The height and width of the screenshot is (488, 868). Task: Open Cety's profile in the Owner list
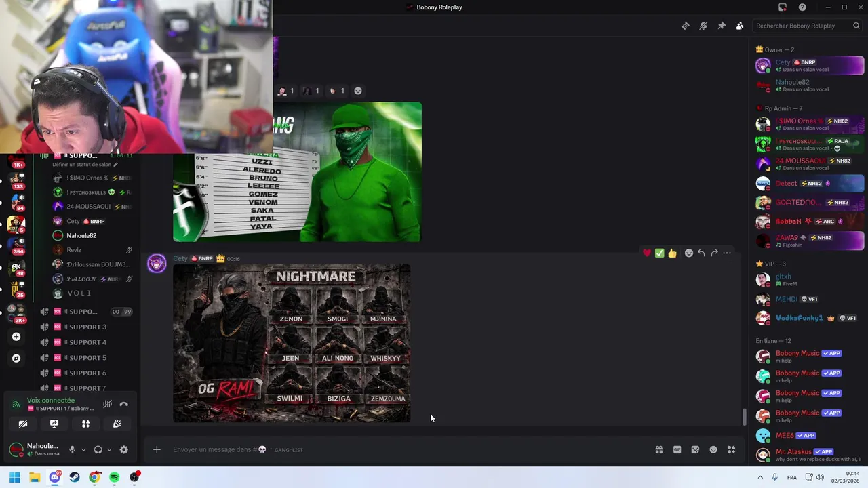pyautogui.click(x=810, y=66)
